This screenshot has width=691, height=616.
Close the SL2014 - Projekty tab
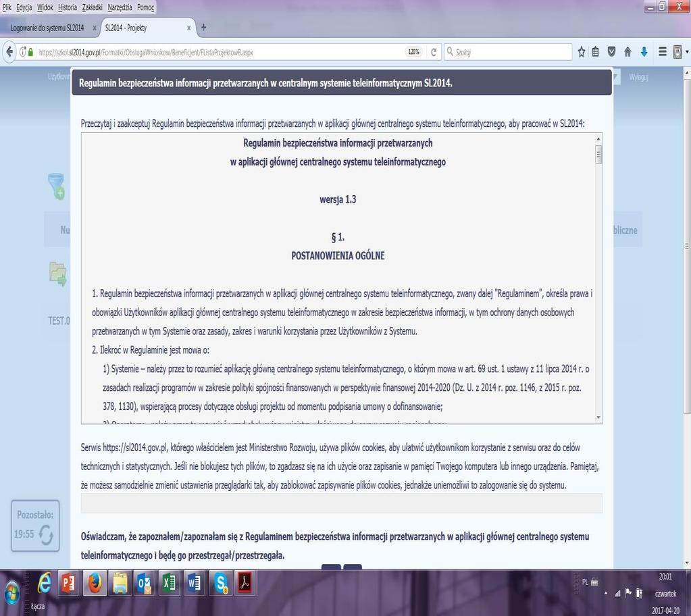coord(188,28)
